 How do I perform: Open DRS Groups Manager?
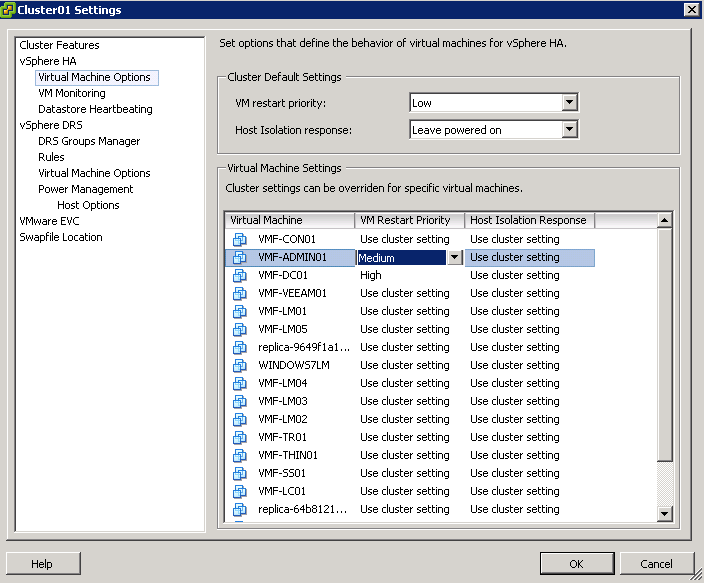[x=89, y=141]
